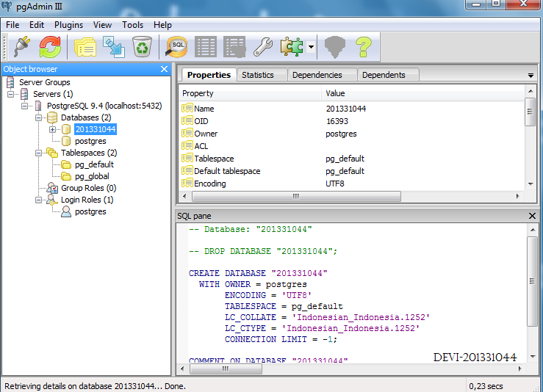This screenshot has width=543, height=392.
Task: Click the Value column header
Action: coord(423,93)
